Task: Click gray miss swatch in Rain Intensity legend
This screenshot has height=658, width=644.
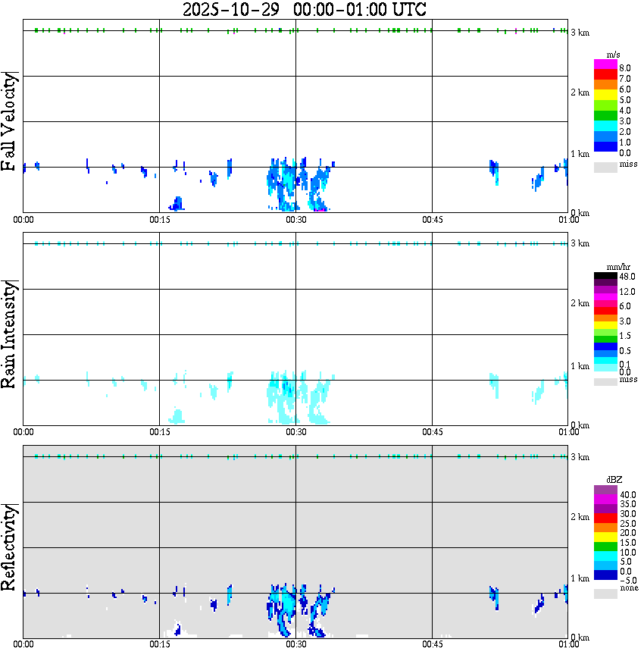Action: (x=605, y=382)
